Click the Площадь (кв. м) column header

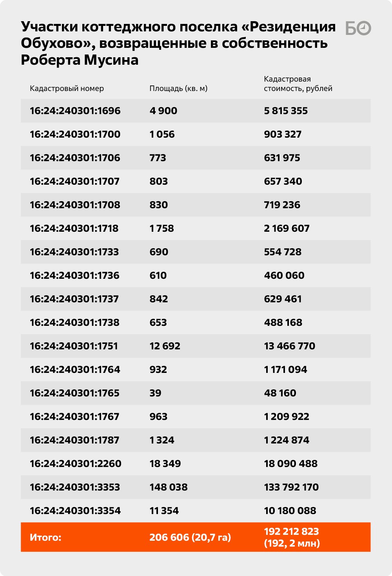tap(178, 89)
